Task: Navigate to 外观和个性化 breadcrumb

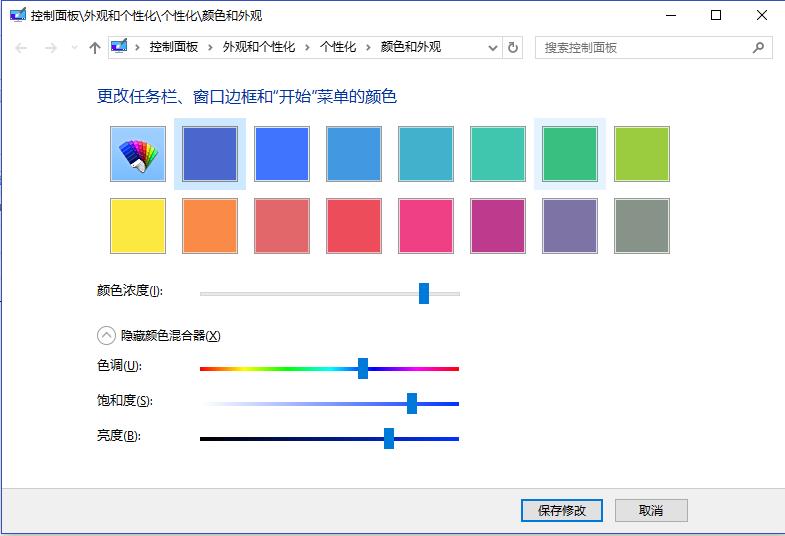Action: coord(258,47)
